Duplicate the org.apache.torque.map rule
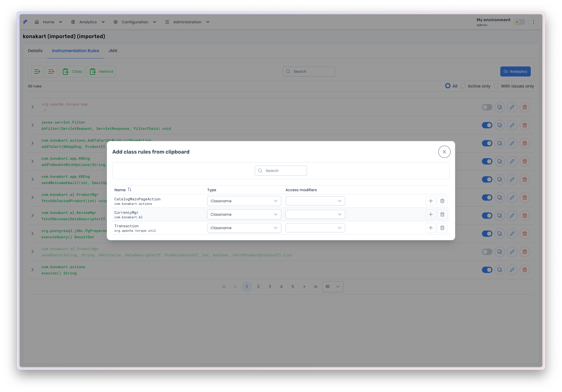 coord(499,107)
